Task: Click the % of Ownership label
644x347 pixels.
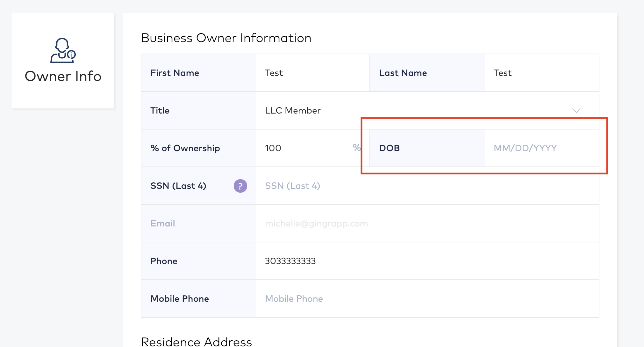Action: tap(185, 148)
